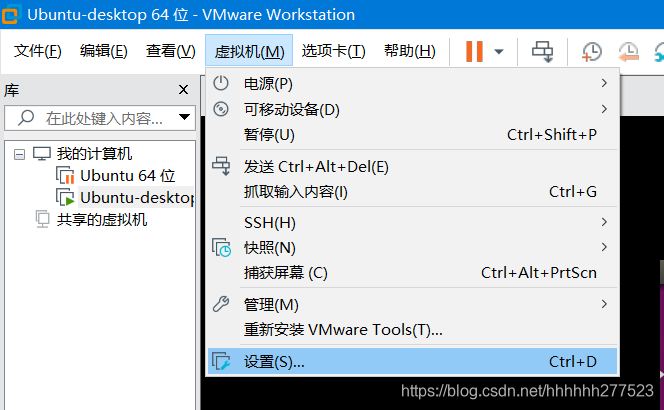664x410 pixels.
Task: Select the Ubuntu 64 位 virtual machine
Action: click(x=127, y=175)
